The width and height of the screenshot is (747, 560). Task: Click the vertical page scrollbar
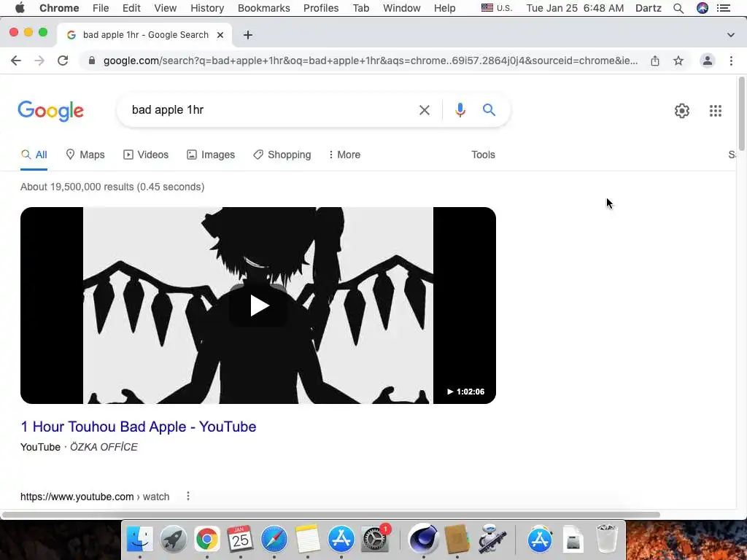[741, 113]
